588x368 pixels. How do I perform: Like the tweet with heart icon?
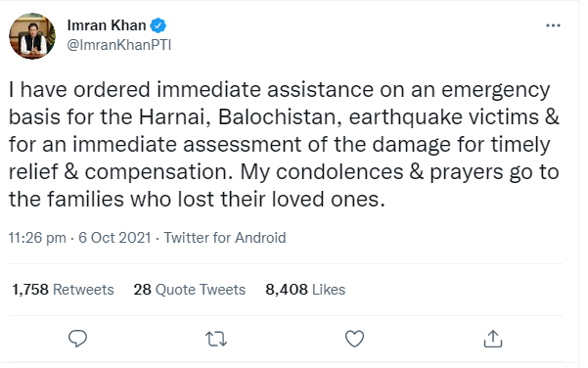(x=354, y=339)
